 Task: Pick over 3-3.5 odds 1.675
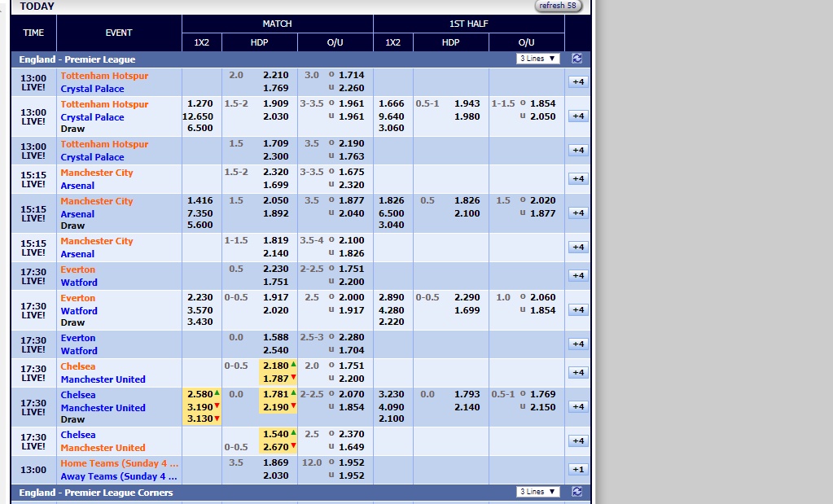click(x=351, y=172)
